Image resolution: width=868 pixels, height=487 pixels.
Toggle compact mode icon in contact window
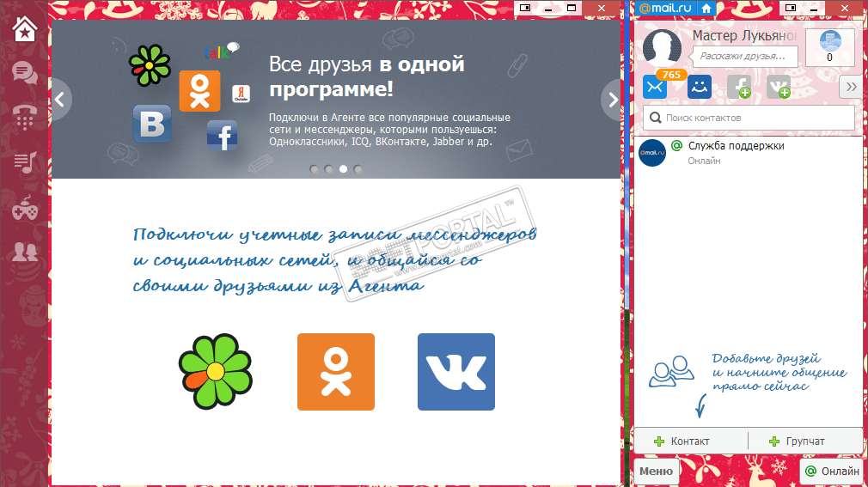(791, 8)
